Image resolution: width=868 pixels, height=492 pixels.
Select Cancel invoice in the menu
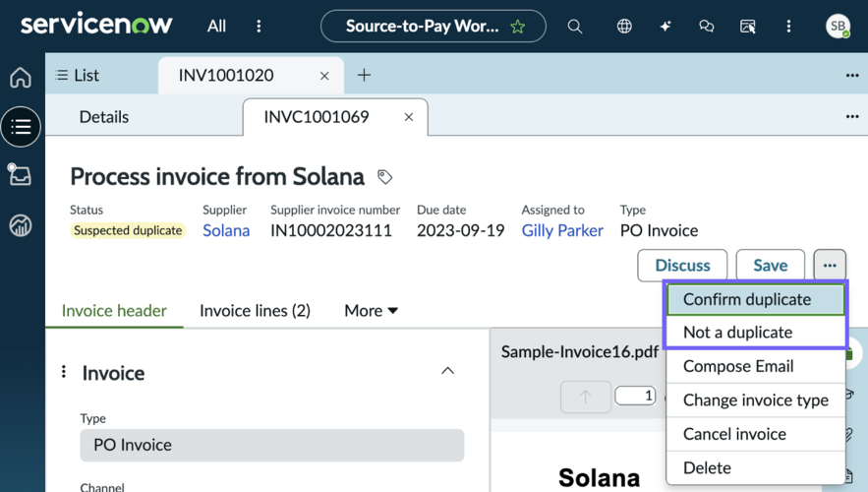tap(756, 434)
